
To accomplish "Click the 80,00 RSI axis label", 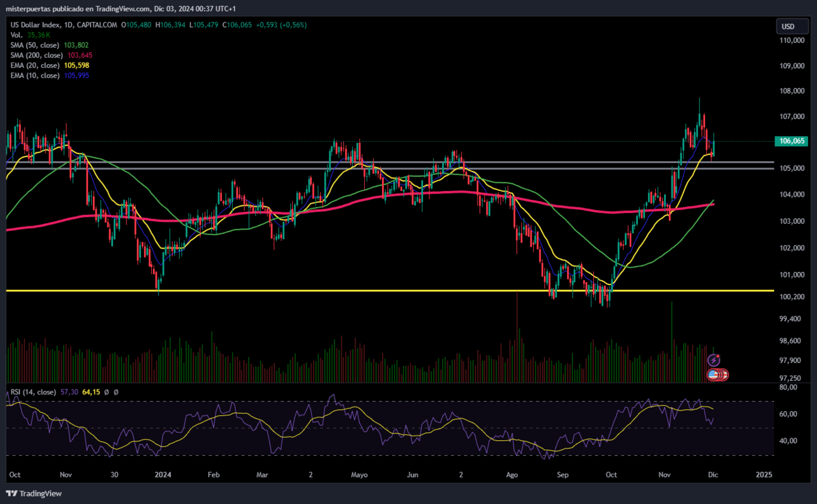I will point(787,388).
